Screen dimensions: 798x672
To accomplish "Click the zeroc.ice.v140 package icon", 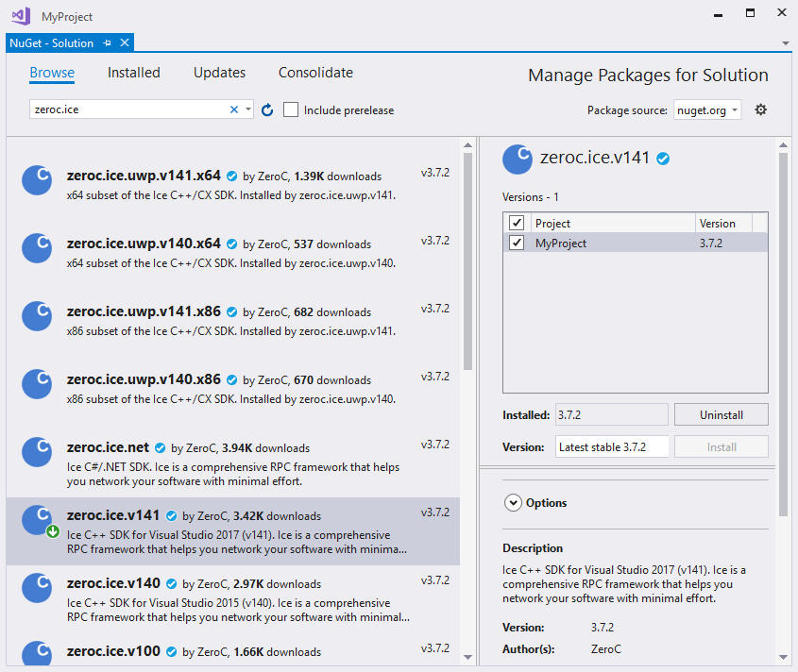I will coord(37,588).
